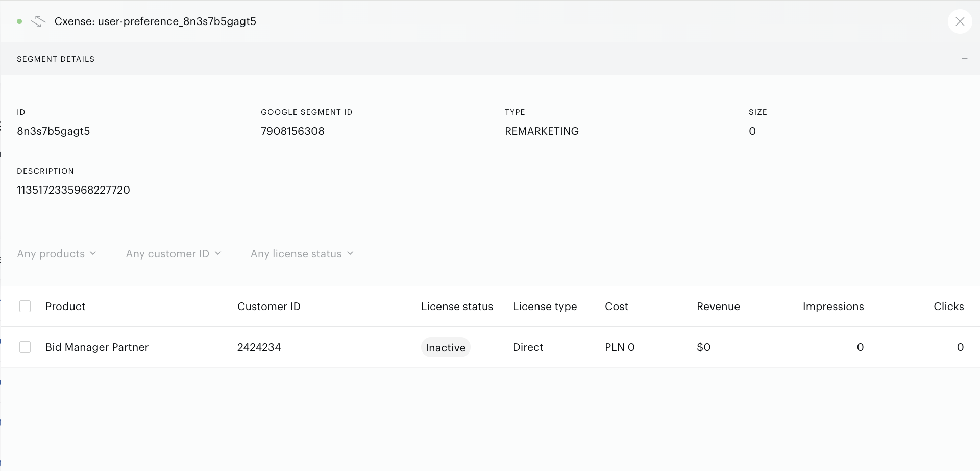980x471 pixels.
Task: Click the SEGMENT DETAILS section heading
Action: (x=56, y=59)
